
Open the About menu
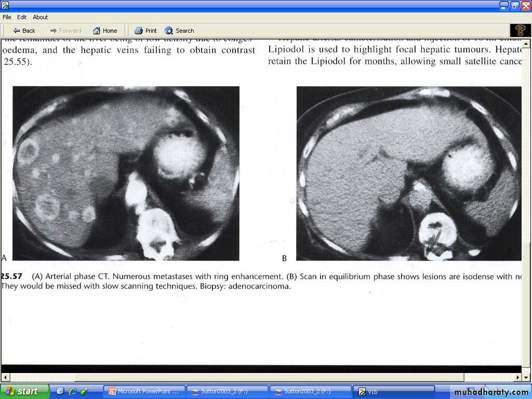pos(41,17)
